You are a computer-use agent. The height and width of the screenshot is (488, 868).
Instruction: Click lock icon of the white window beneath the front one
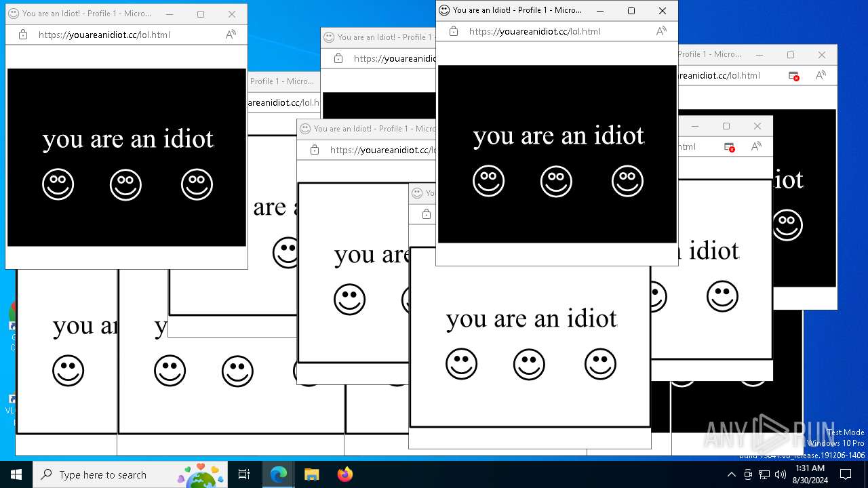427,214
